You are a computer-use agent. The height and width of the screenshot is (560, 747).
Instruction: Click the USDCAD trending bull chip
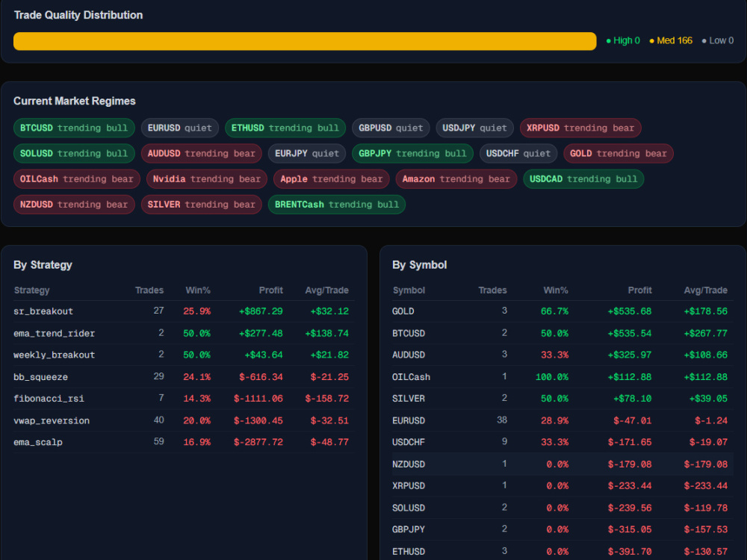click(583, 179)
